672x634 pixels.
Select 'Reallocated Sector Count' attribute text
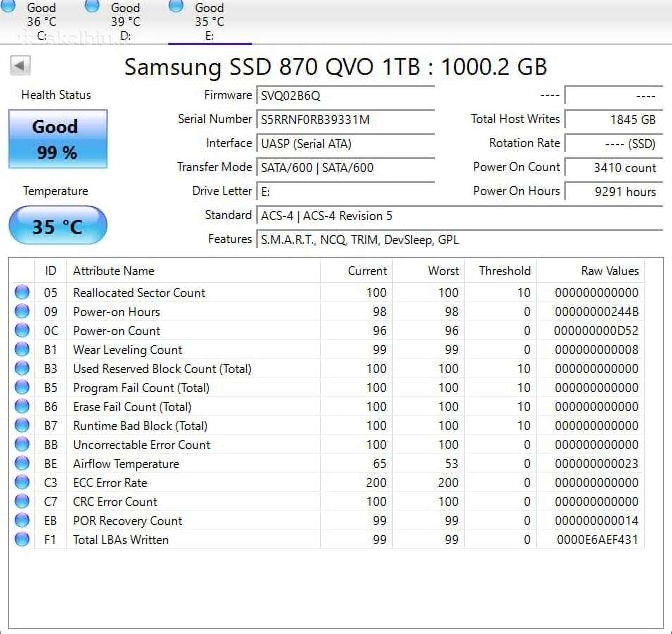139,293
